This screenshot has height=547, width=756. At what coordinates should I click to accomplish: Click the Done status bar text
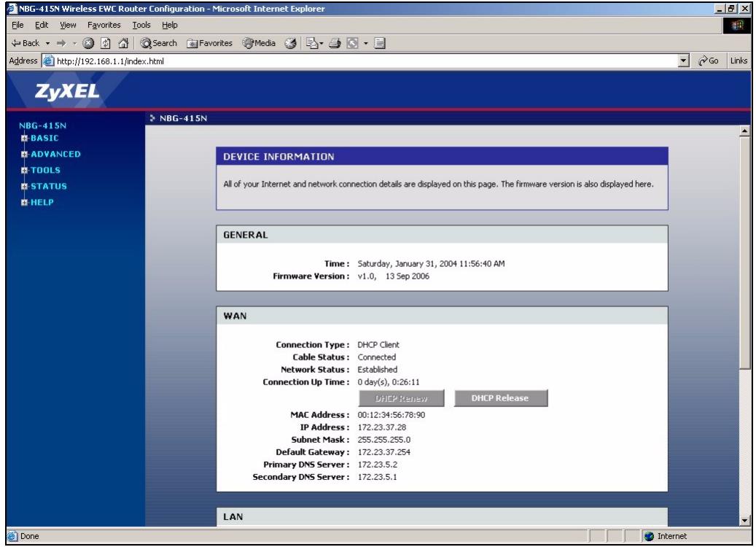point(29,536)
